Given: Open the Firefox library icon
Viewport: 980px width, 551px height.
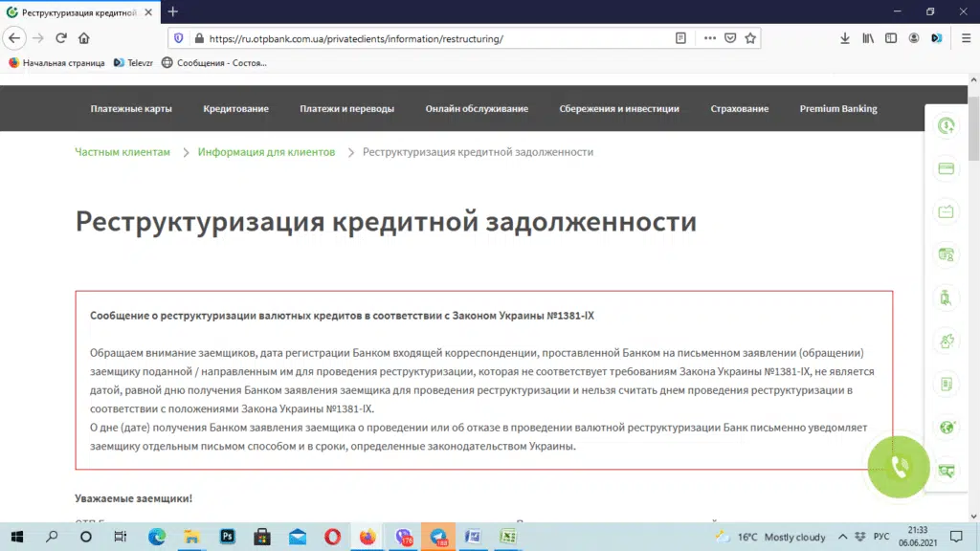Looking at the screenshot, I should (x=868, y=38).
